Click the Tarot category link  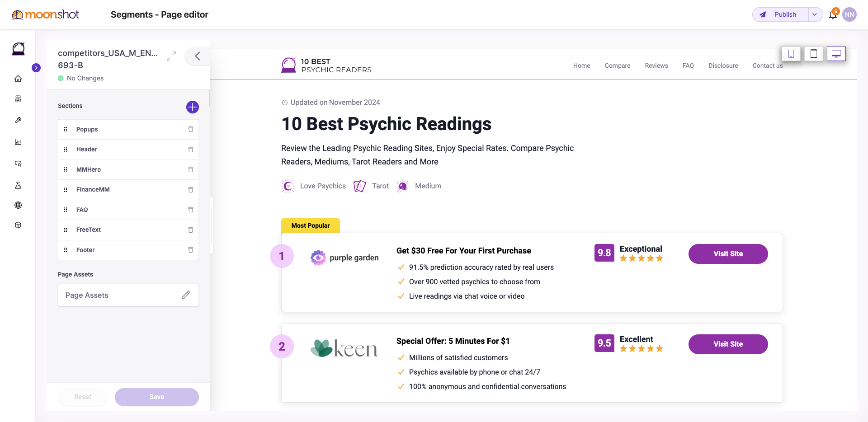point(371,186)
